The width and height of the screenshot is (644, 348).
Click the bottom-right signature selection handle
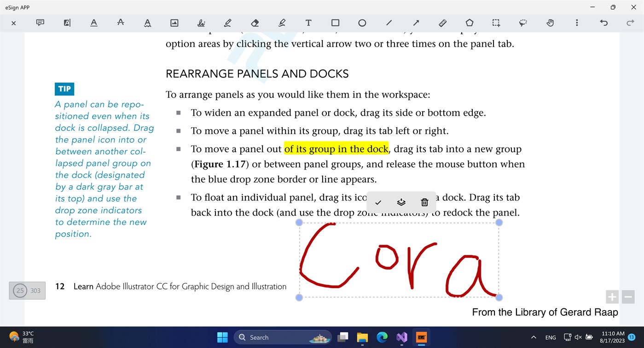(499, 298)
